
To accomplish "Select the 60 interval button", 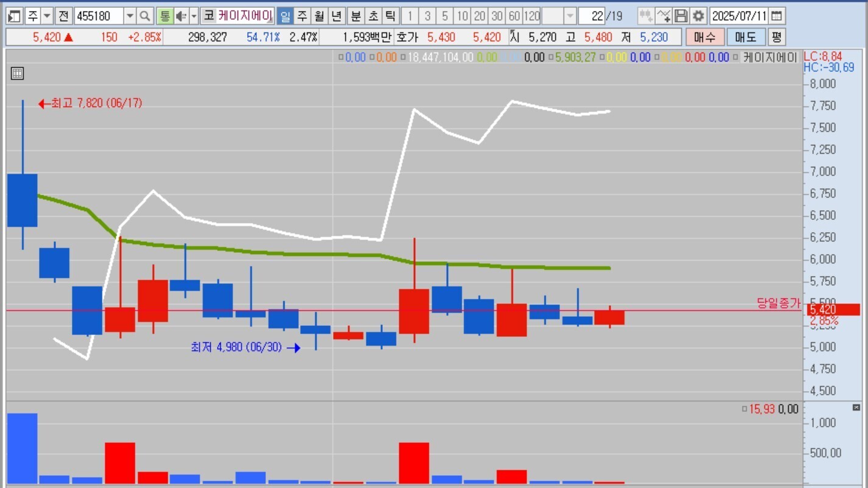I will coord(514,16).
